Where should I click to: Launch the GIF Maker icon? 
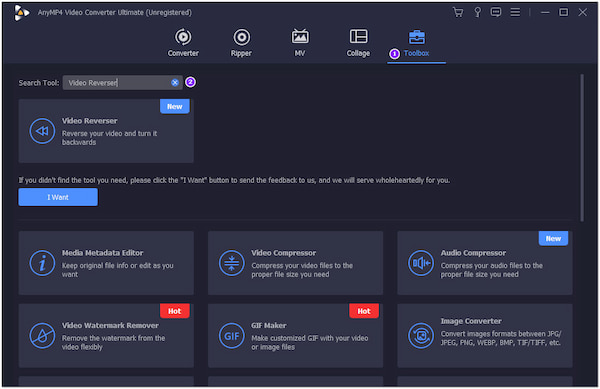232,336
